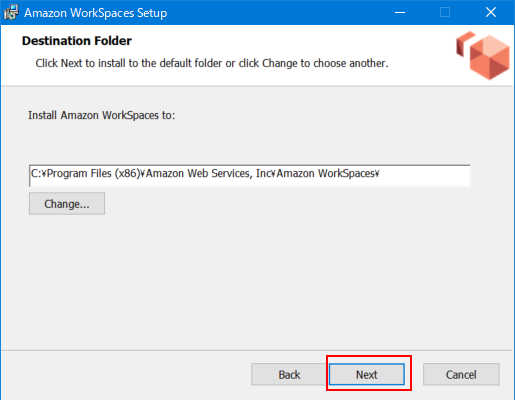Click the orange Amazon WorkSpaces cube logo
Viewport: 515px width, 400px height.
[x=483, y=55]
